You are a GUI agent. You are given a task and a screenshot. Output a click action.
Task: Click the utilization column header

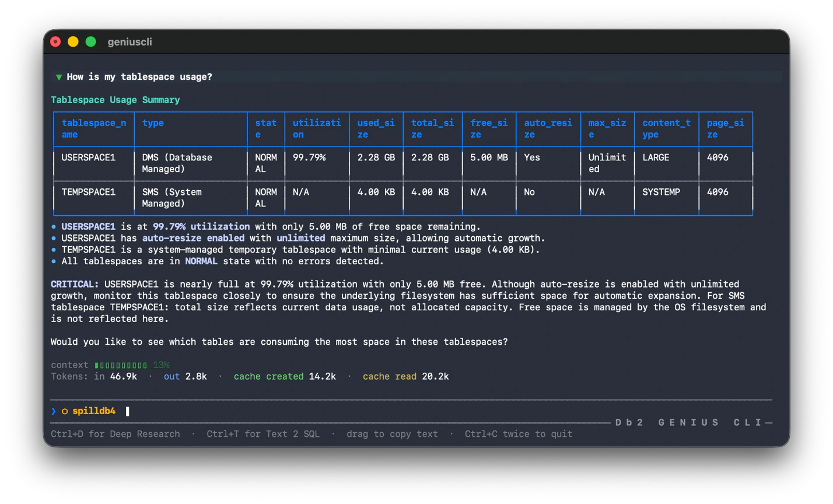click(x=317, y=129)
